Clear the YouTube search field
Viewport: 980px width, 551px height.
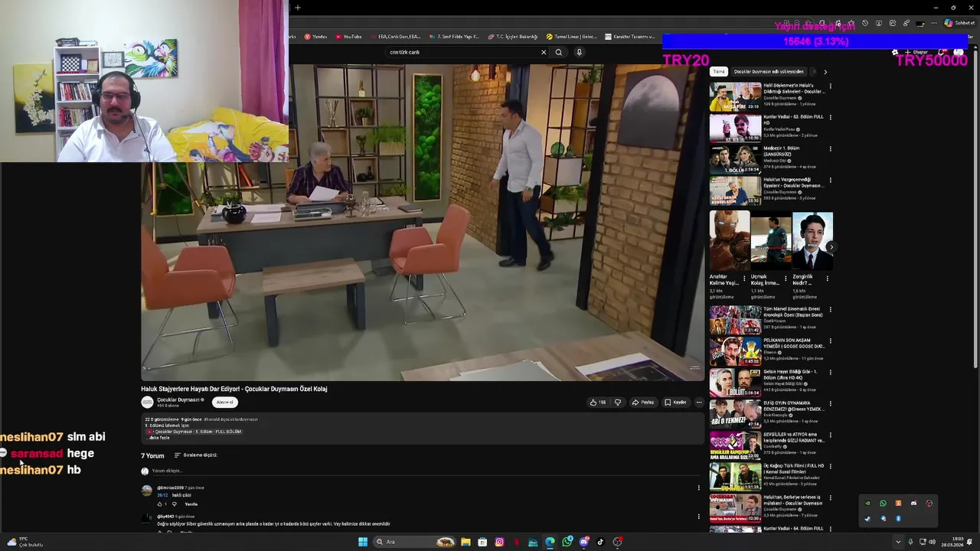544,52
